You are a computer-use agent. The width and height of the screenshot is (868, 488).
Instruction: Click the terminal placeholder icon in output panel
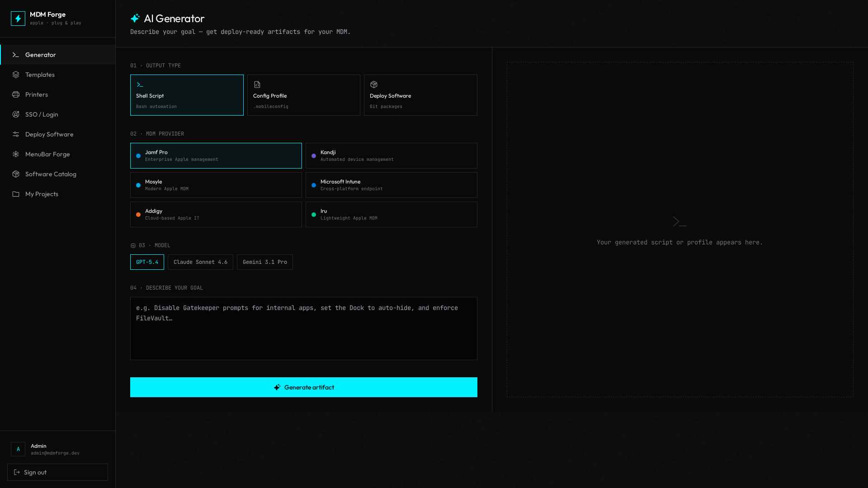(679, 221)
